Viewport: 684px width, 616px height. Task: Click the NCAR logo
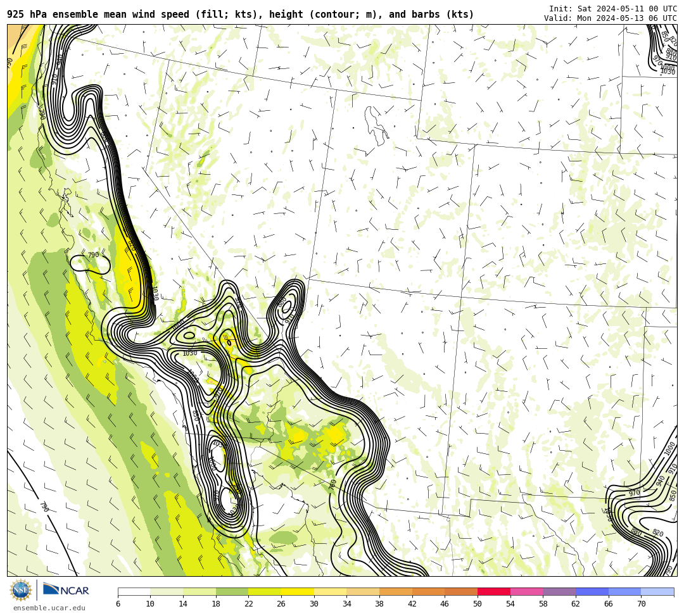pos(66,590)
